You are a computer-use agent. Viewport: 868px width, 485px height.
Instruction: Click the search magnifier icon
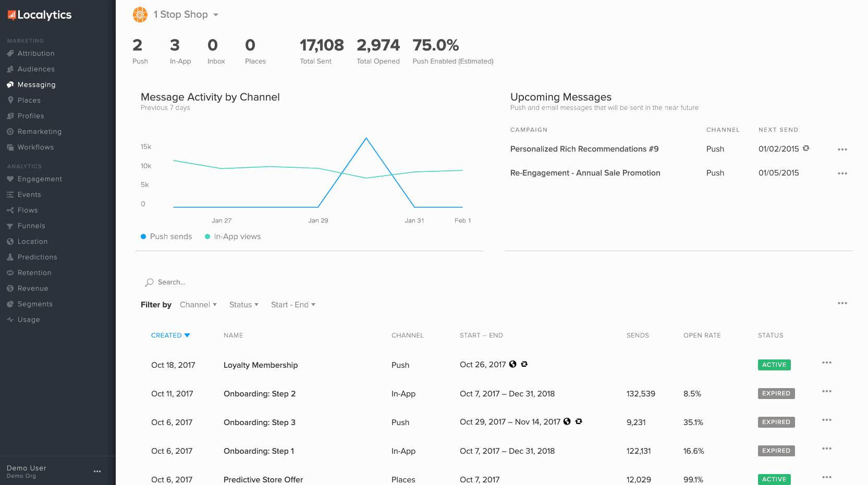149,282
